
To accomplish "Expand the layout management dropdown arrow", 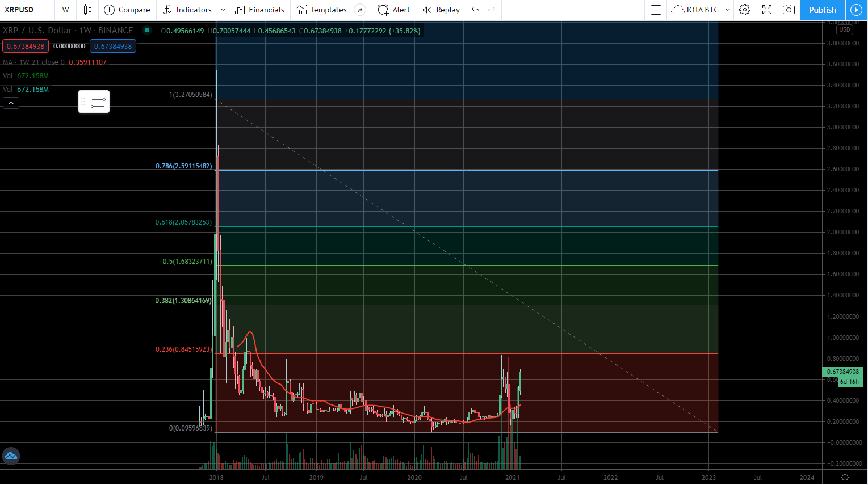I will point(728,10).
